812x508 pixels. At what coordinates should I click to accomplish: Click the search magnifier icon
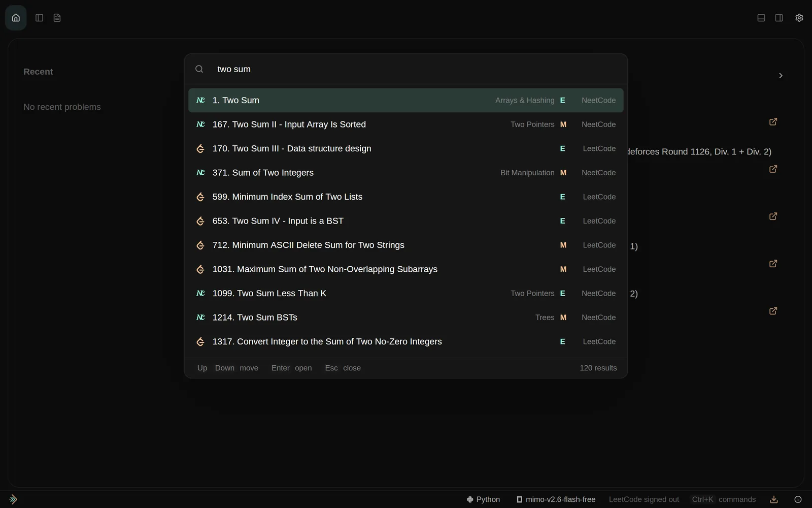pos(199,69)
